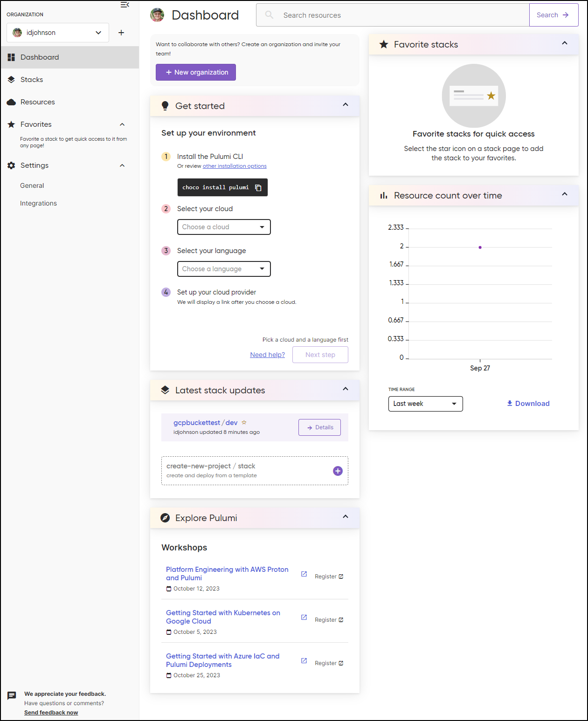Copy the choco install pulumi command
The height and width of the screenshot is (721, 588).
pos(258,187)
